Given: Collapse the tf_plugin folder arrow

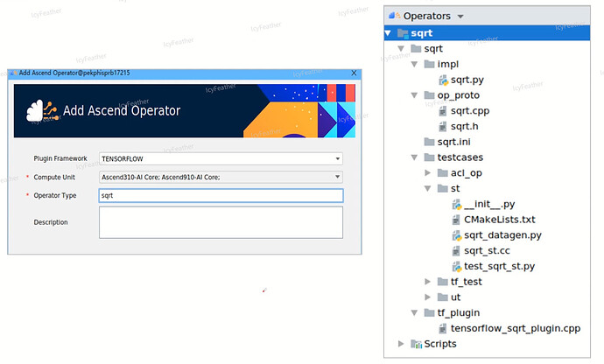Looking at the screenshot, I should [414, 312].
